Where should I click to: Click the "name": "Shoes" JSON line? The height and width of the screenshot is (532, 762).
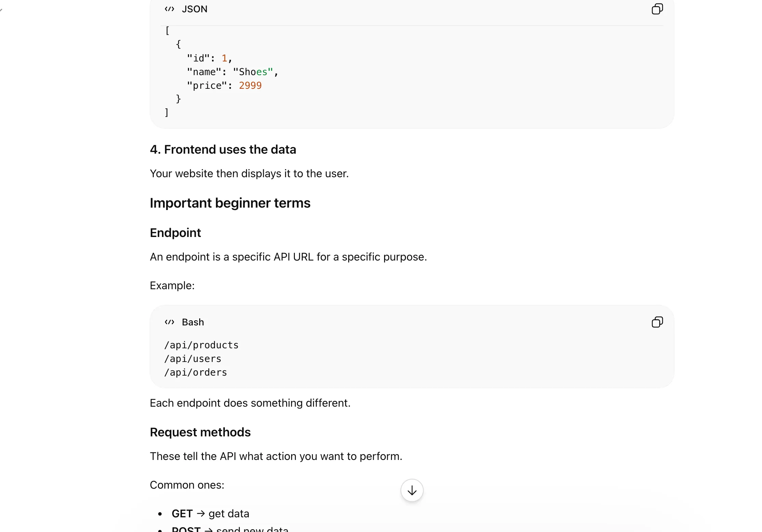(232, 72)
